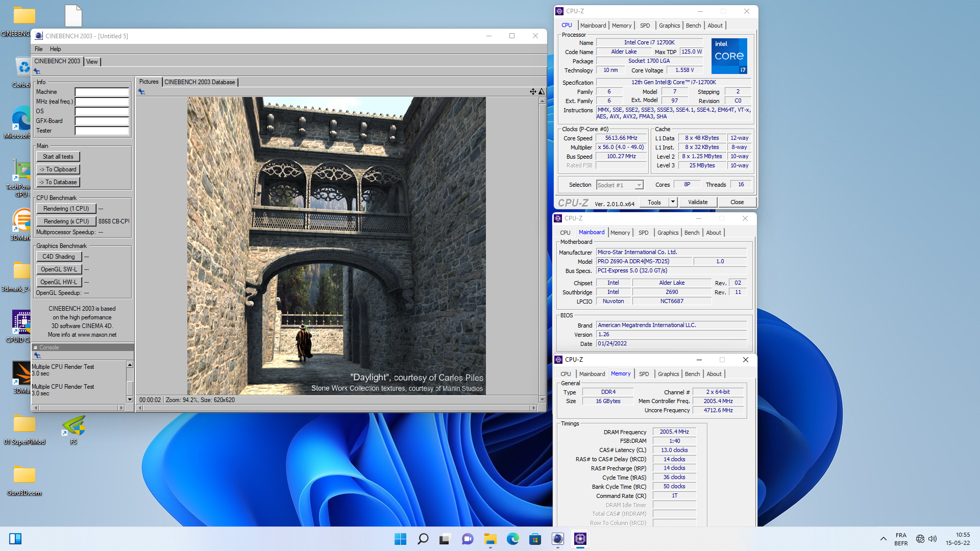Click To Database button
The image size is (980, 551).
[58, 182]
